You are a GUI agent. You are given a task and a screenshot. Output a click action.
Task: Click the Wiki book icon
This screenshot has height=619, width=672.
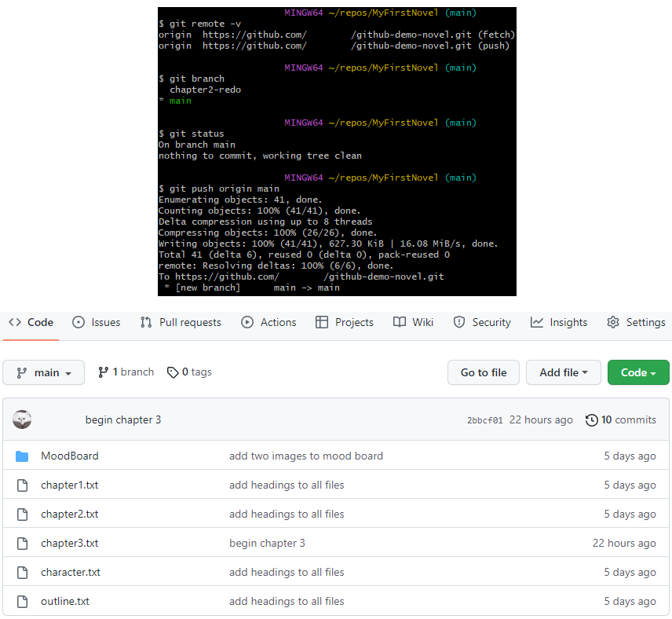400,322
